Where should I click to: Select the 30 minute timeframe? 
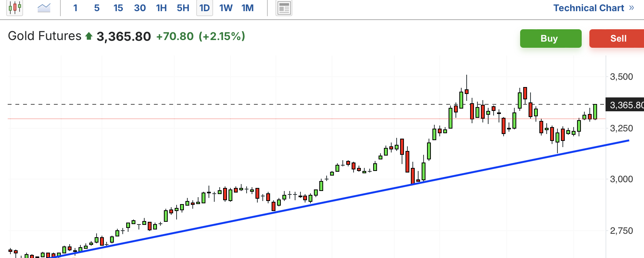[x=140, y=8]
